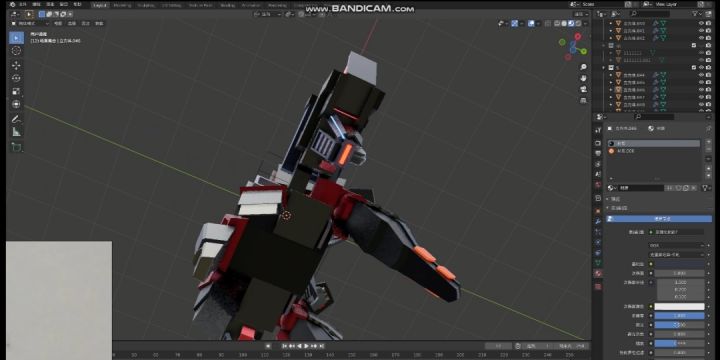Viewport: 720px width, 360px height.
Task: Switch to the Sculpting workspace tab
Action: 146,6
